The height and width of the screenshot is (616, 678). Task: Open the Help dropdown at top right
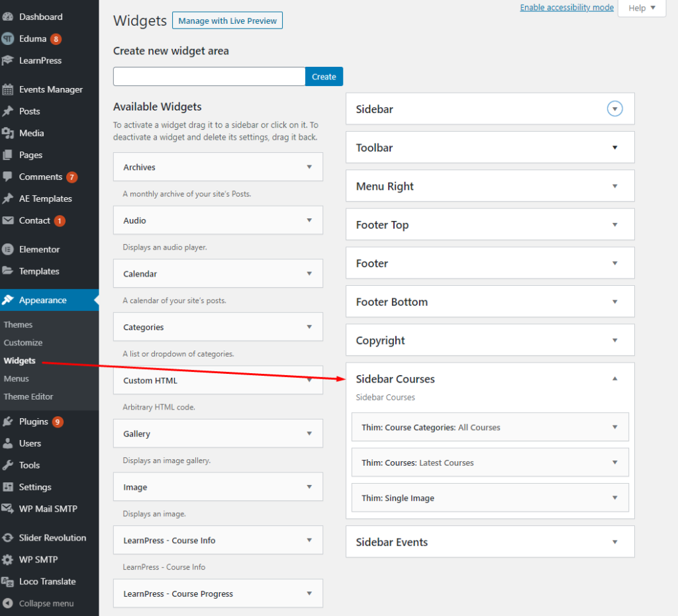click(640, 7)
